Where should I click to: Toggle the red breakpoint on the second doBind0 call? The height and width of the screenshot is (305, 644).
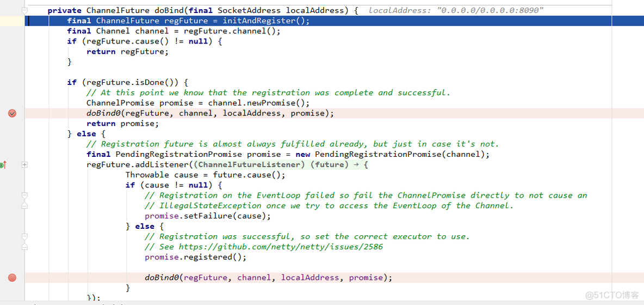(12, 278)
